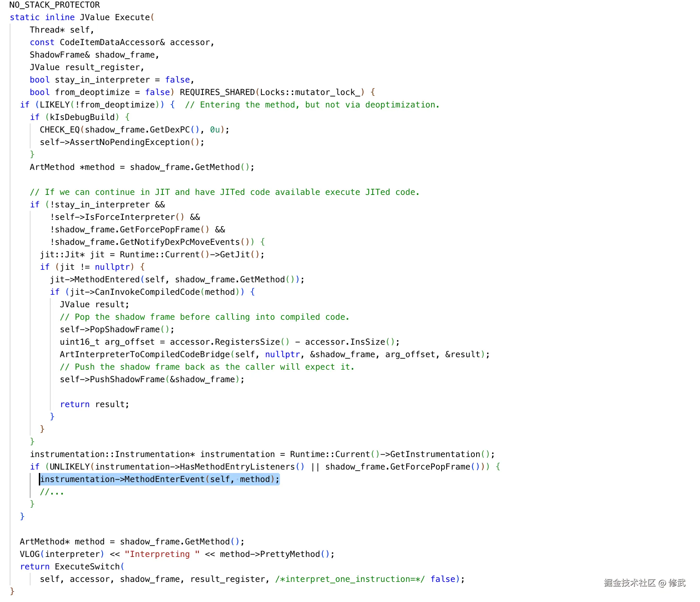This screenshot has height=602, width=700.
Task: Click the ArtInterpreterToCompiledCodeBridge call
Action: click(145, 354)
